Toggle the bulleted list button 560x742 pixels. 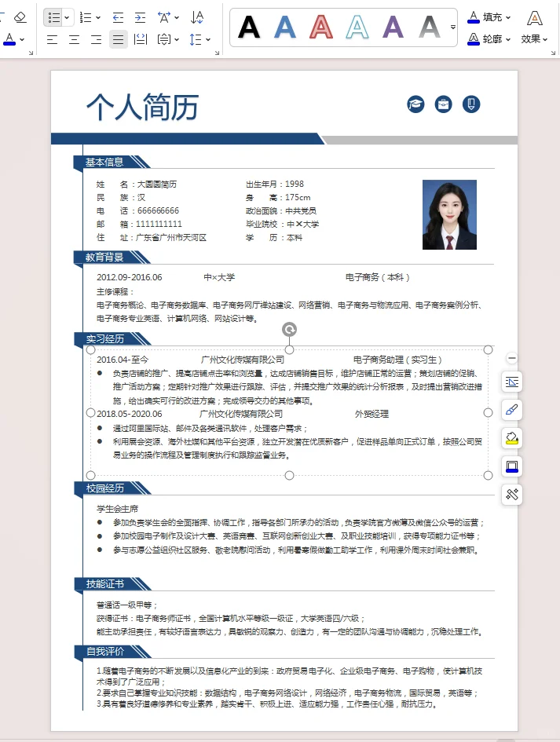[x=54, y=17]
